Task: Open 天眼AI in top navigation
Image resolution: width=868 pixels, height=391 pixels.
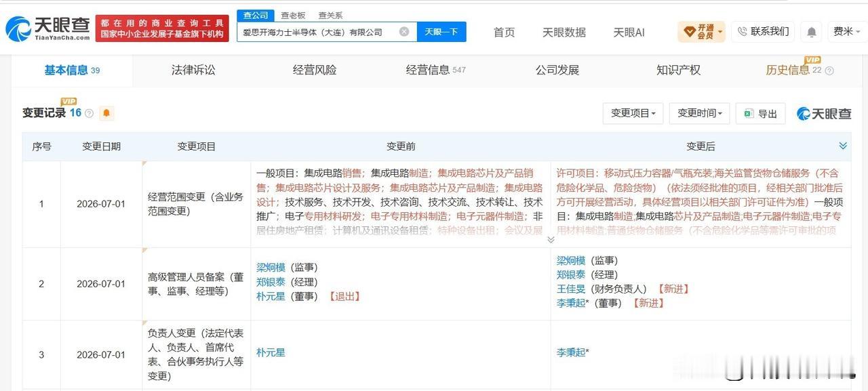Action: pyautogui.click(x=629, y=32)
